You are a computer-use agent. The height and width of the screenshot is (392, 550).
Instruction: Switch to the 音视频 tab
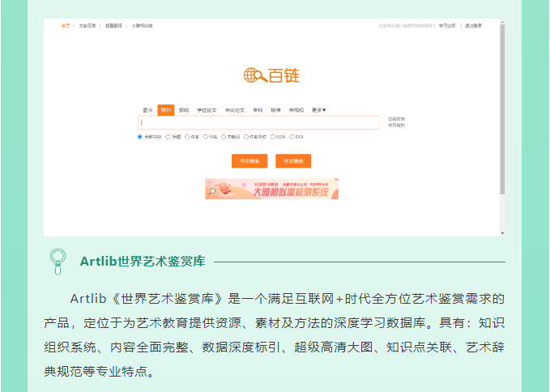pos(296,110)
